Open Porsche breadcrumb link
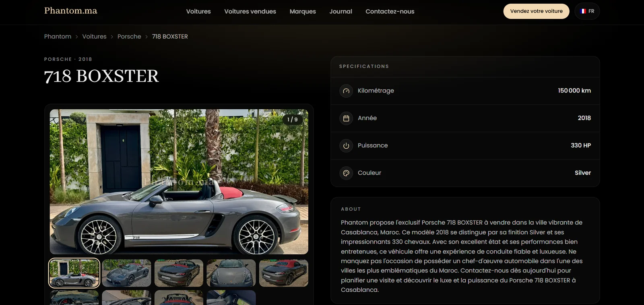This screenshot has height=305, width=644. [x=129, y=37]
